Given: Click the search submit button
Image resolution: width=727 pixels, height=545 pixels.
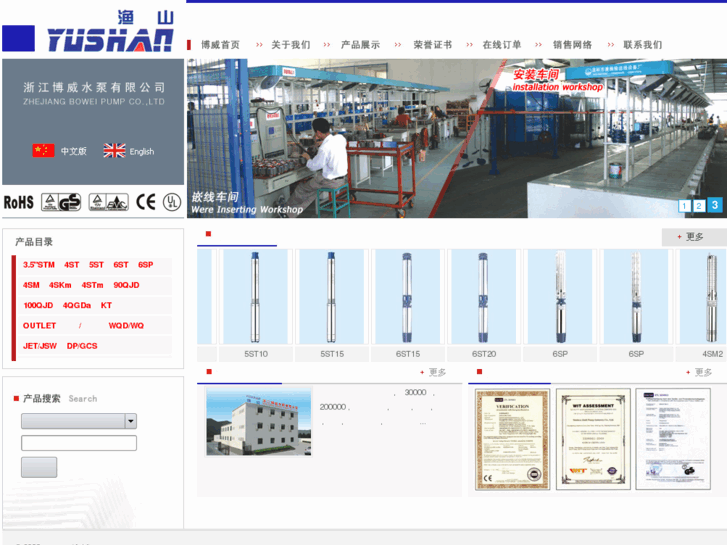Looking at the screenshot, I should [x=39, y=467].
